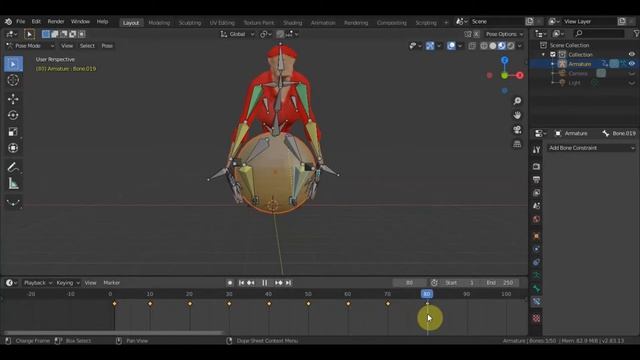Open the pivot point dropdown
The height and width of the screenshot is (360, 640).
coord(266,34)
